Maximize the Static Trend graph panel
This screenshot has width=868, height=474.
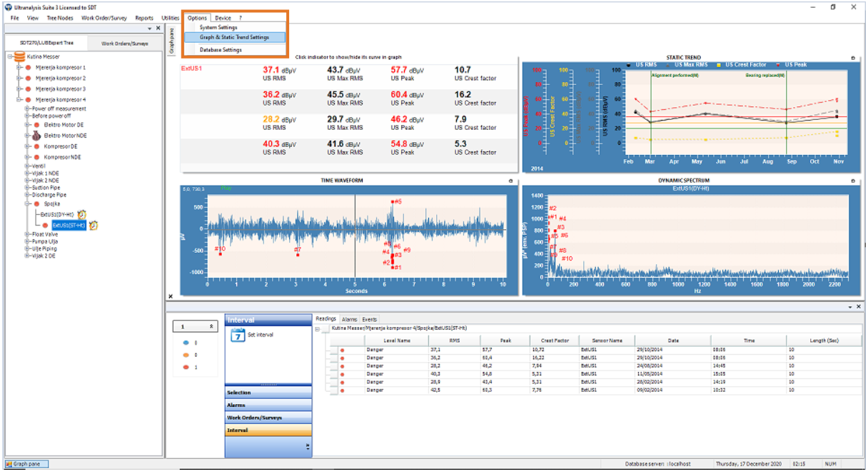tap(853, 58)
